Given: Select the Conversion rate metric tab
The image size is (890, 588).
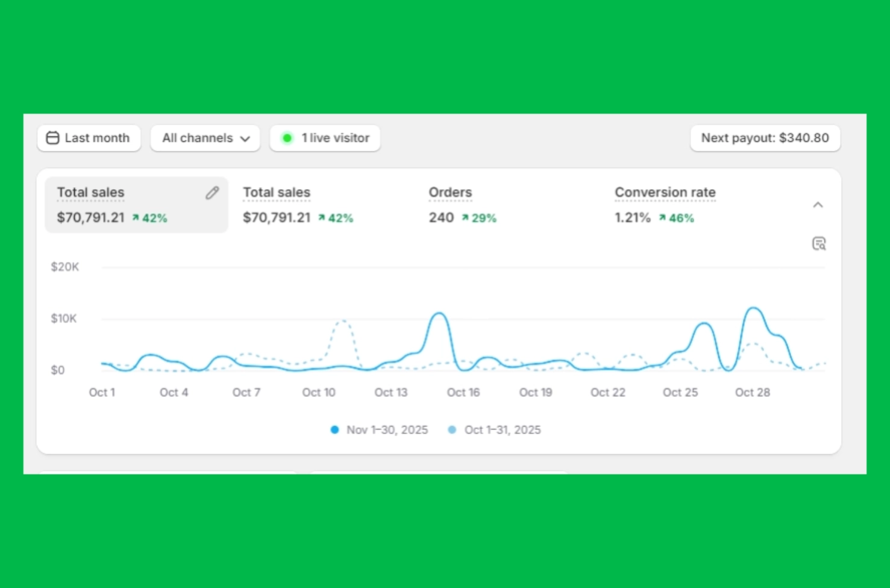Looking at the screenshot, I should click(x=665, y=205).
